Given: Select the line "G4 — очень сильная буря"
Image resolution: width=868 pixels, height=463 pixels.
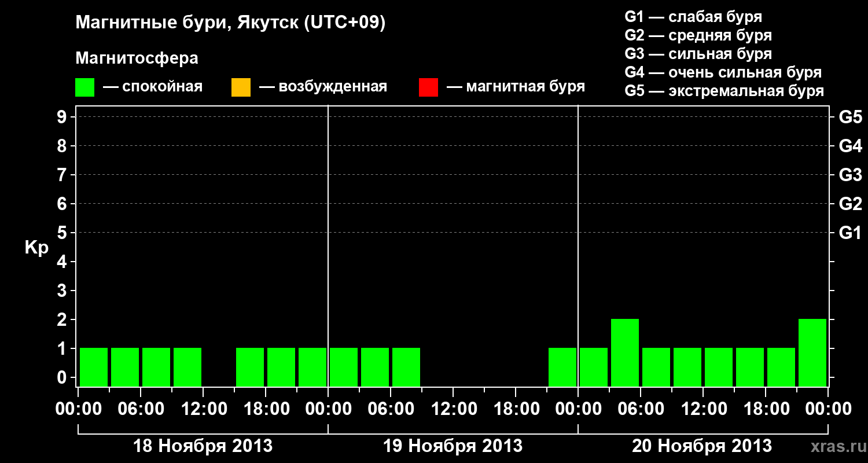Looking at the screenshot, I should [x=723, y=72].
